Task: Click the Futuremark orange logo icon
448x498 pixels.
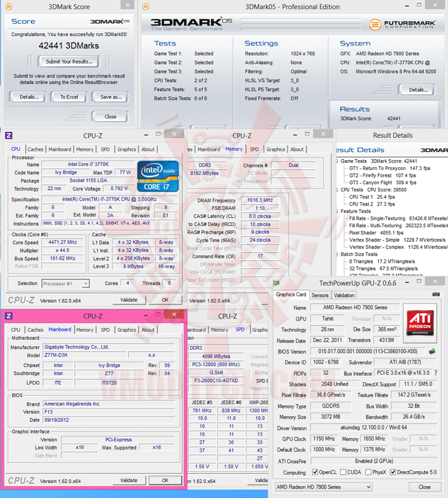Action: click(375, 24)
